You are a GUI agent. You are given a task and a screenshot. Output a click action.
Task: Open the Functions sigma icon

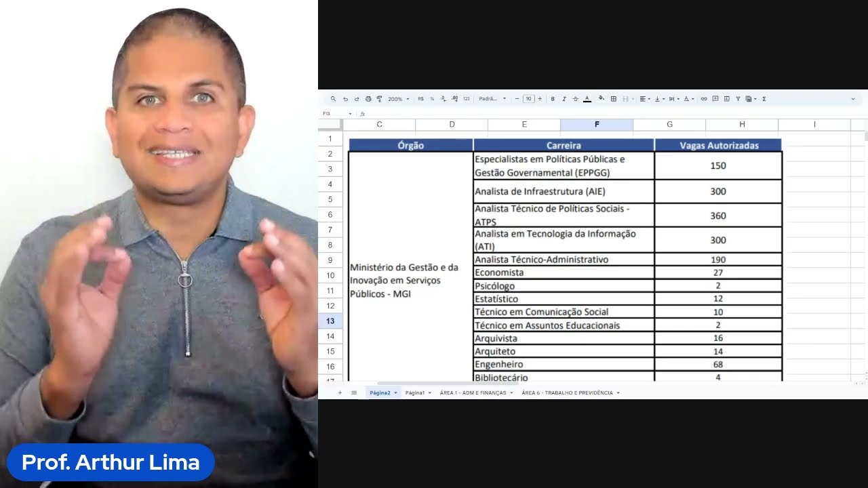[x=764, y=99]
